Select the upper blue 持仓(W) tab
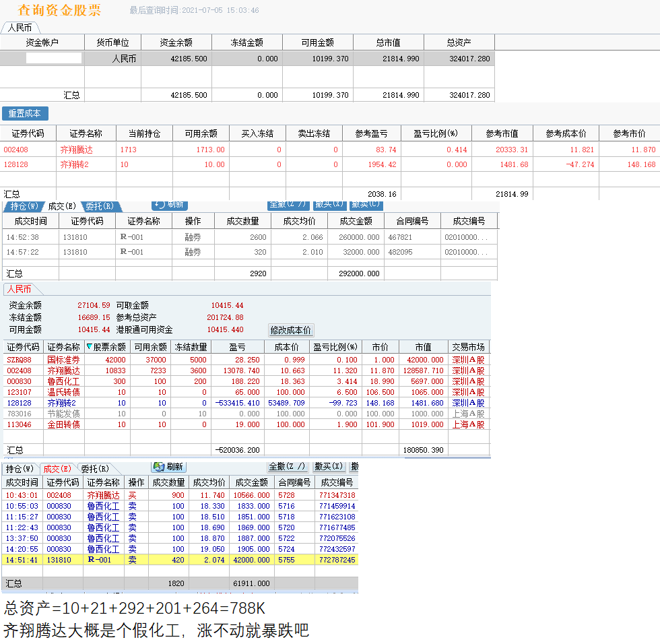This screenshot has height=644, width=660. (x=24, y=206)
